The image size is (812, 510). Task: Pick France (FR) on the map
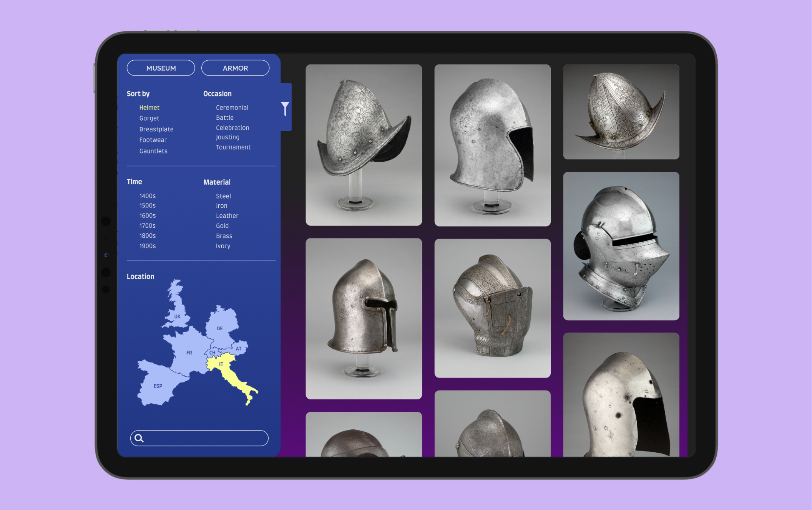tap(188, 353)
